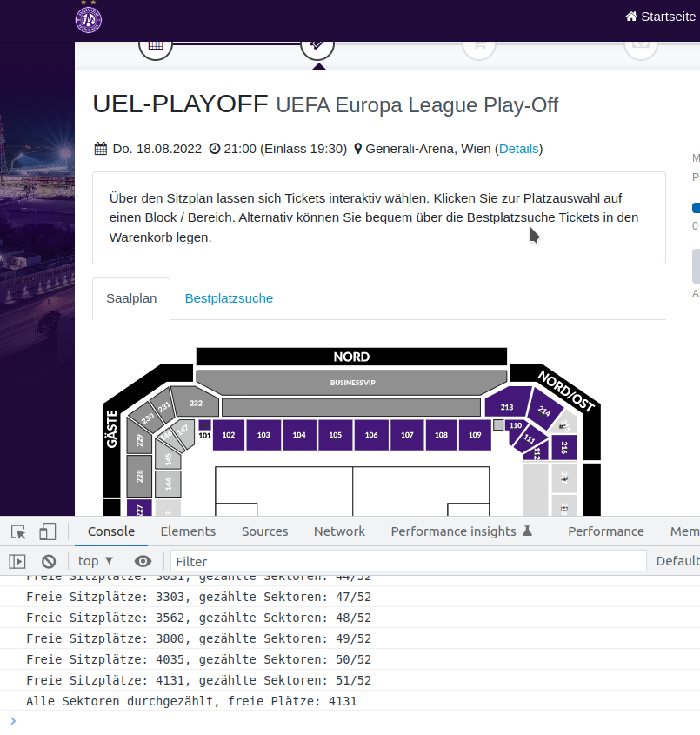This screenshot has height=735, width=700.
Task: Show the console sidebar icon
Action: click(x=17, y=561)
